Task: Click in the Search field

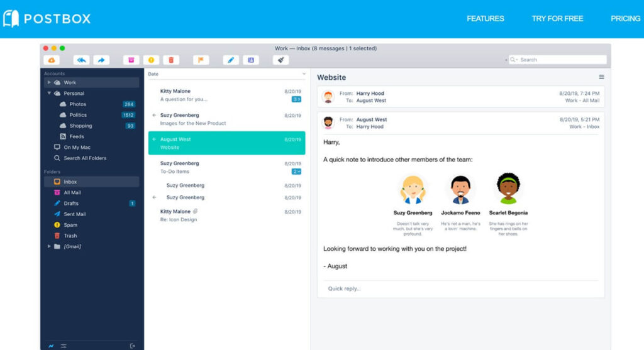Action: click(x=558, y=60)
